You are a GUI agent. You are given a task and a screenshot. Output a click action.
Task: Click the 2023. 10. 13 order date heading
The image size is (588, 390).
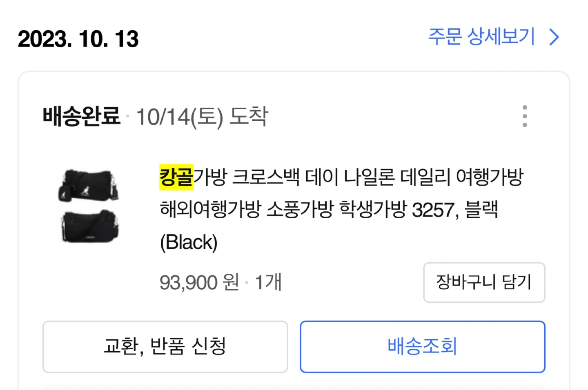78,39
